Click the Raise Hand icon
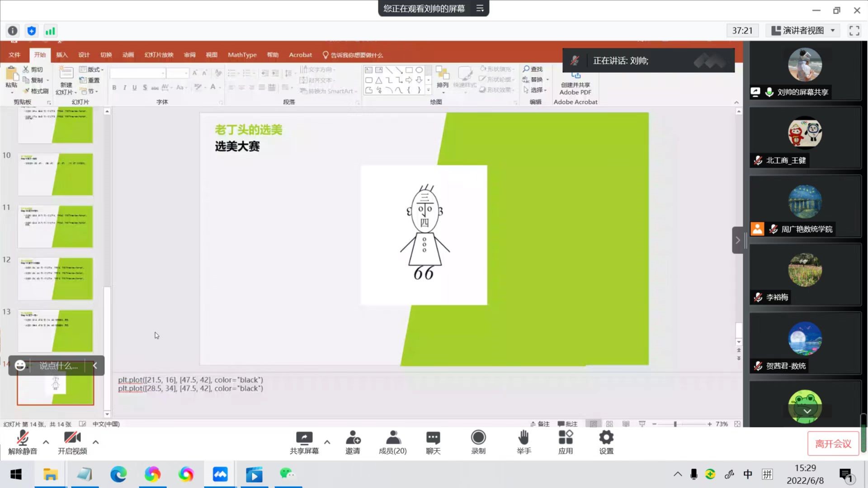 (x=524, y=437)
